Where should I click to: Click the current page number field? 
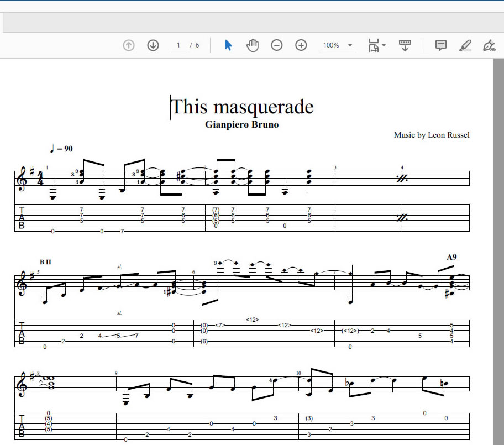click(x=179, y=45)
